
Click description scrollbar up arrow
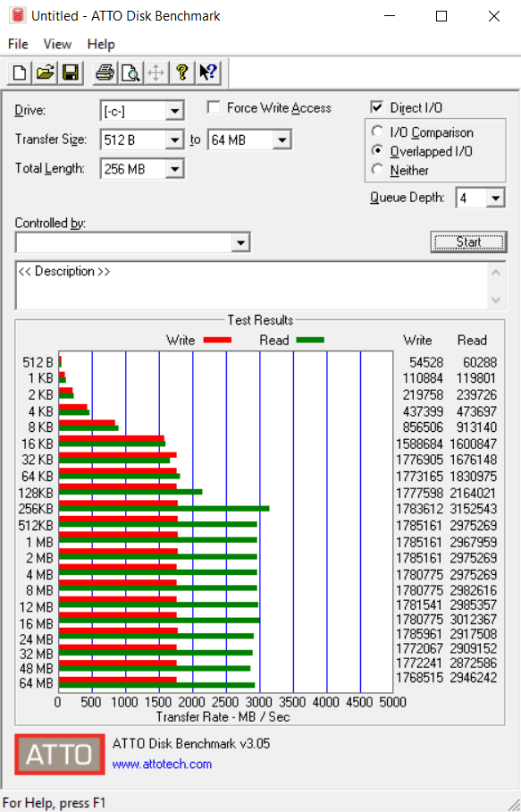496,273
